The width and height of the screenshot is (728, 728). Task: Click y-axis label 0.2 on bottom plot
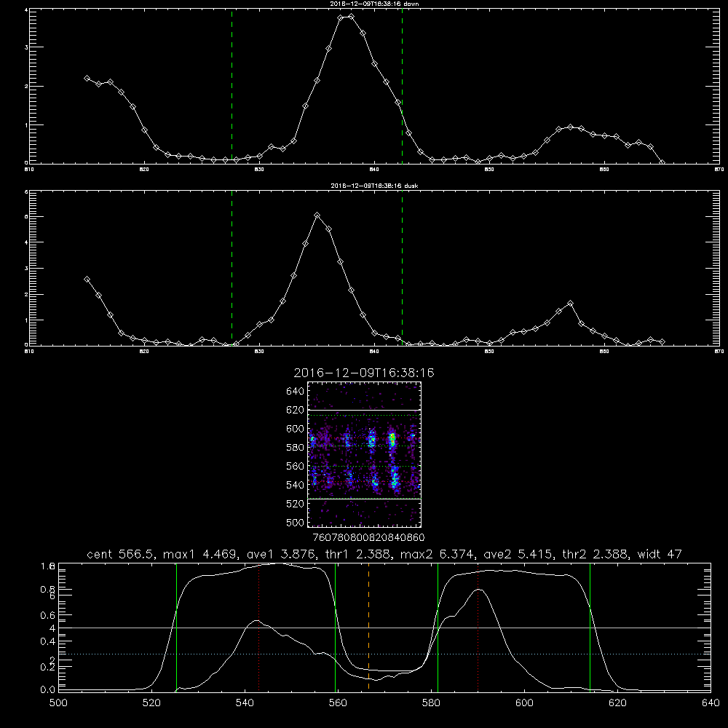tap(48, 667)
